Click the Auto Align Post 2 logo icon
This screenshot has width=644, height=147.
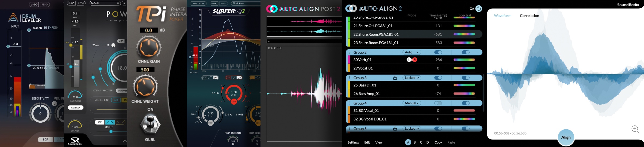click(x=272, y=9)
